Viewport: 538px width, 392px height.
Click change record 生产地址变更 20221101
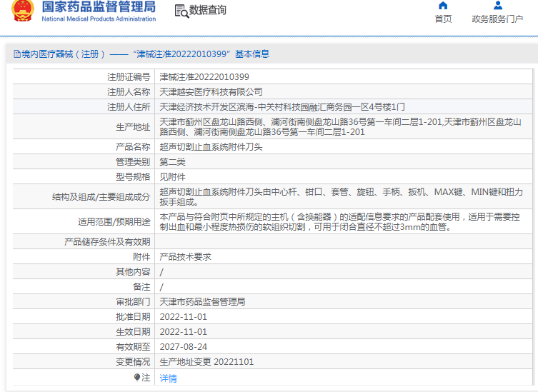206,362
